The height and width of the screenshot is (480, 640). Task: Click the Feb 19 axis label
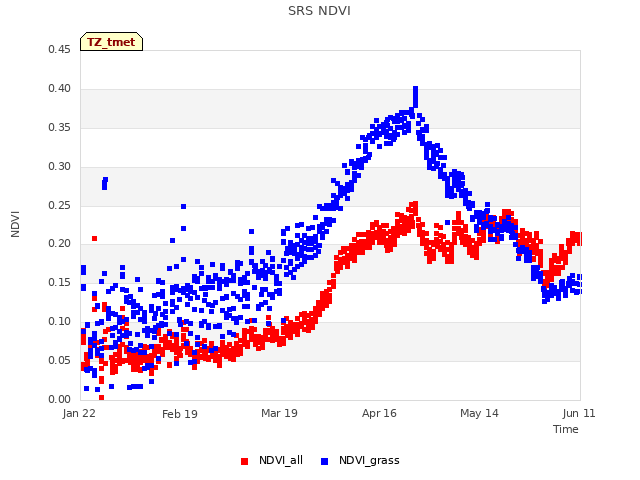pyautogui.click(x=180, y=414)
